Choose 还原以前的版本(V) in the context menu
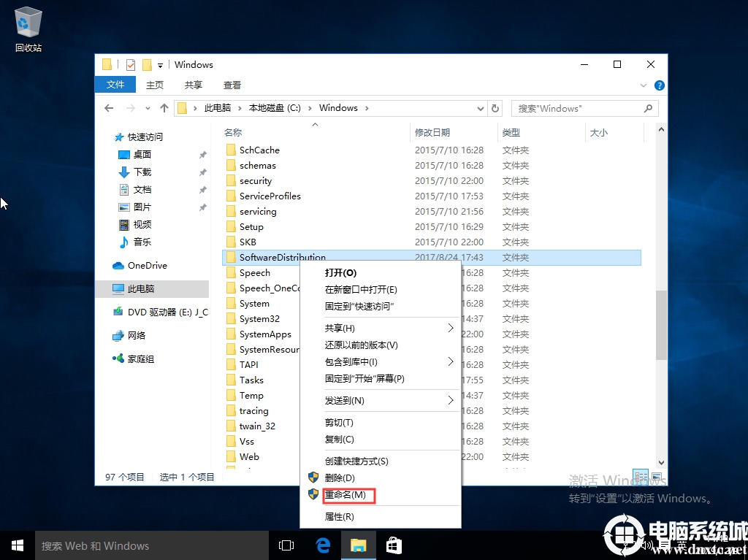This screenshot has width=748, height=560. pos(361,345)
